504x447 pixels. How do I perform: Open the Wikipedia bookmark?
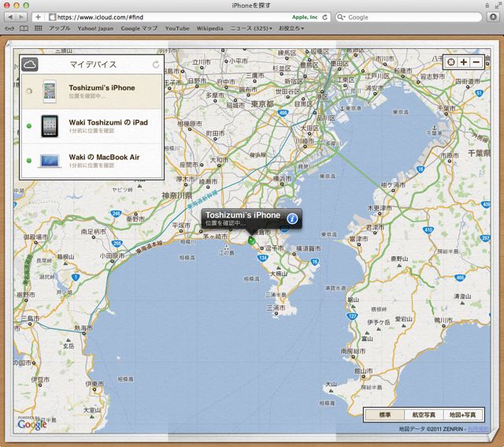[210, 28]
